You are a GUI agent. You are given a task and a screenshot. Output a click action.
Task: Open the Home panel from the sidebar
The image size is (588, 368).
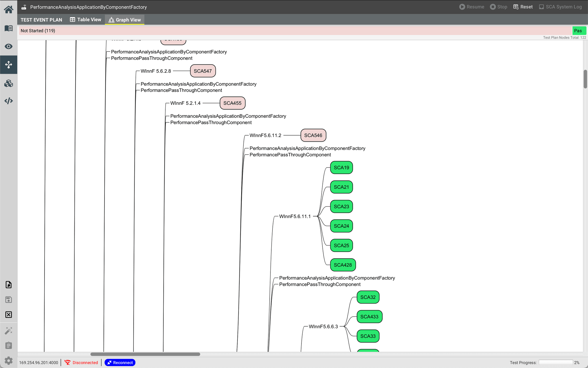click(x=9, y=9)
